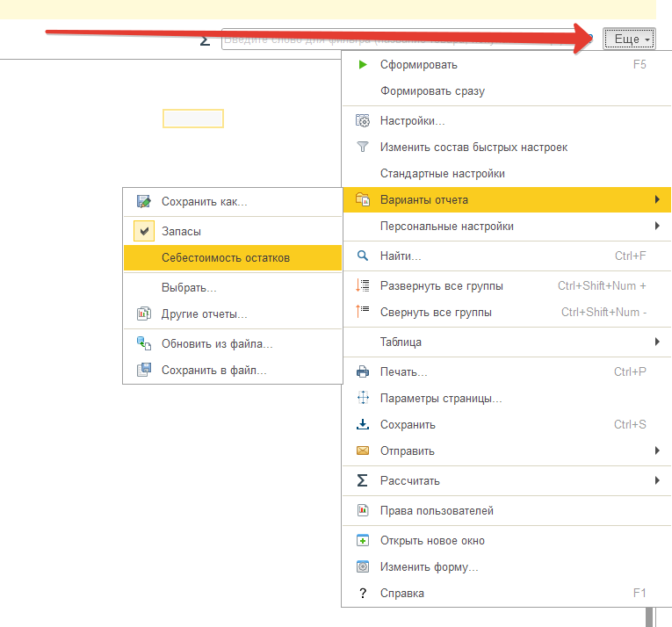Click the green Сформировать play icon
The width and height of the screenshot is (672, 627).
pos(363,65)
